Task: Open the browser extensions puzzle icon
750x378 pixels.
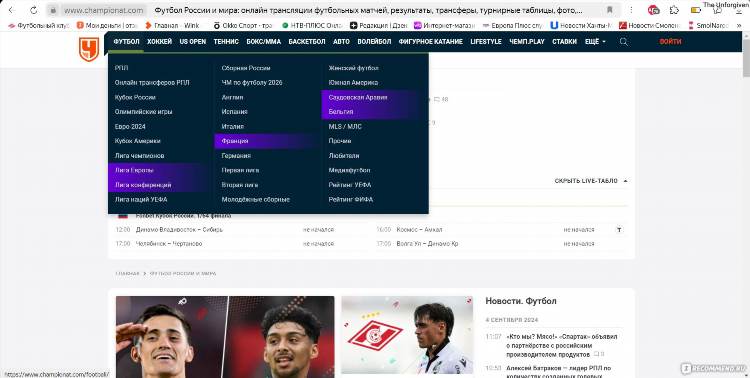Action: point(674,10)
